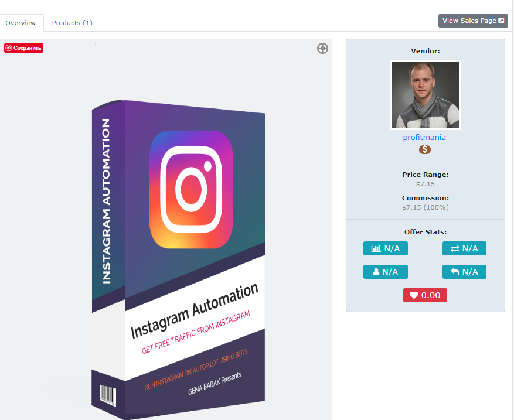Click the external arrow icon on View Sales Page

click(x=501, y=21)
